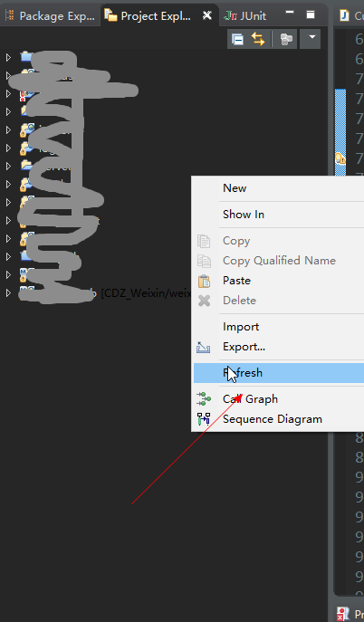Click the Export icon in context menu
Viewport: 364px width, 622px height.
click(x=204, y=348)
